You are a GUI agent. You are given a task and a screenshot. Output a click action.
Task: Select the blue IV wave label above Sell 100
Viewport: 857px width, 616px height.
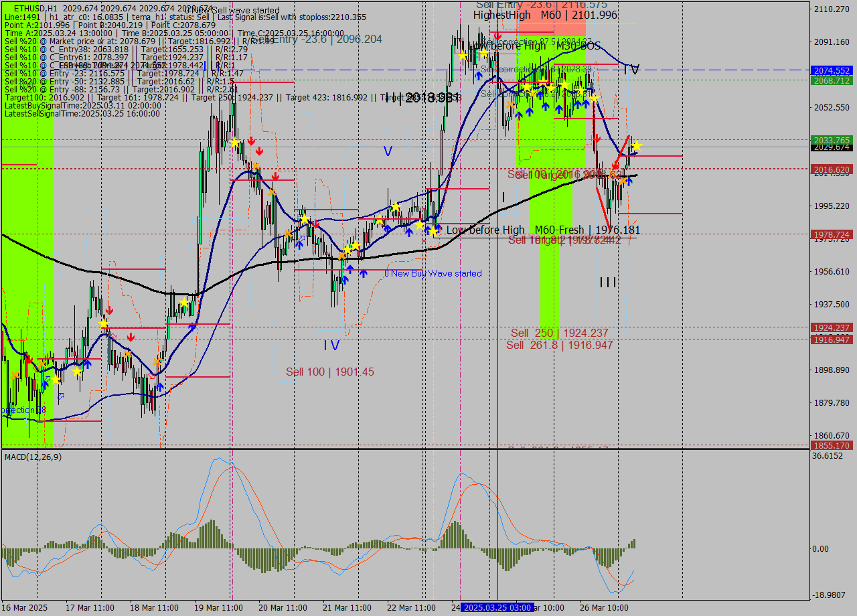331,345
